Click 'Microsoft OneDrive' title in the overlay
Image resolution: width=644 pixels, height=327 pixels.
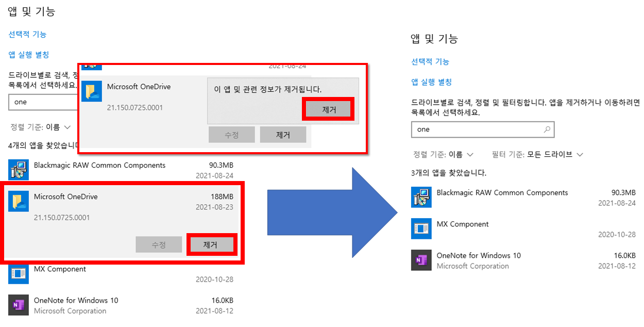coord(139,87)
